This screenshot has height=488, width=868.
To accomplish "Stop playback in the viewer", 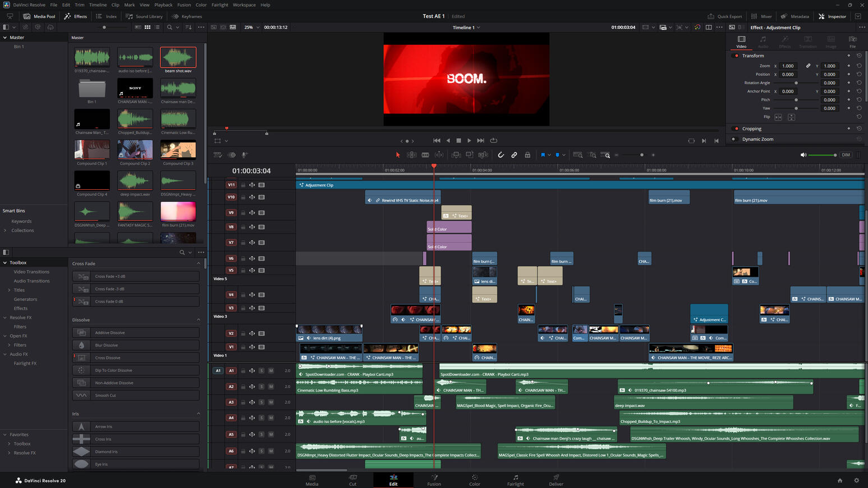I will 458,140.
